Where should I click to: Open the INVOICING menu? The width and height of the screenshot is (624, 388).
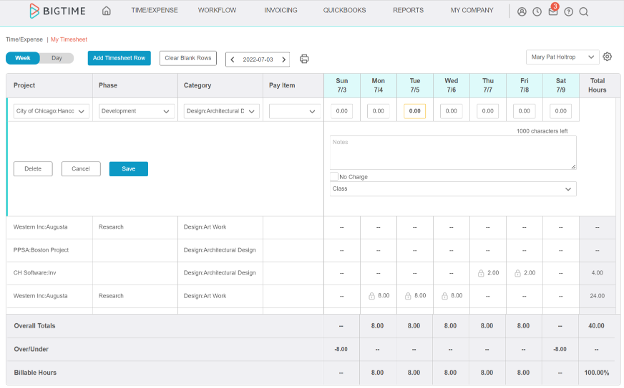pyautogui.click(x=281, y=10)
